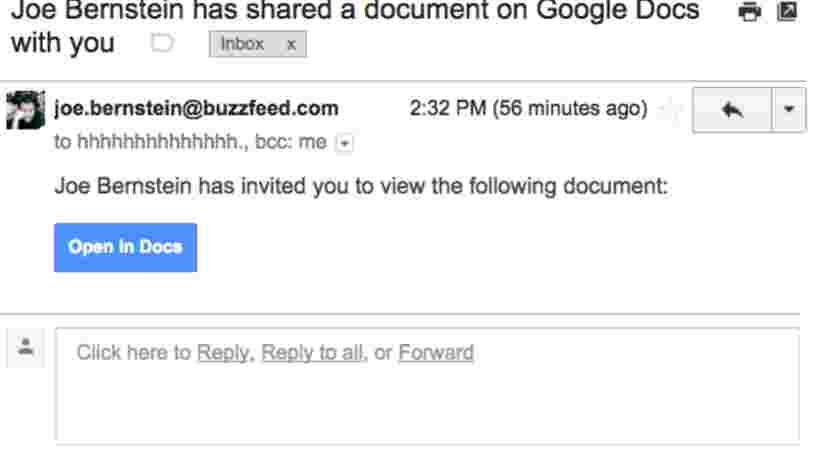Image resolution: width=816 pixels, height=459 pixels.
Task: Choose the Reply to all link
Action: [x=312, y=353]
